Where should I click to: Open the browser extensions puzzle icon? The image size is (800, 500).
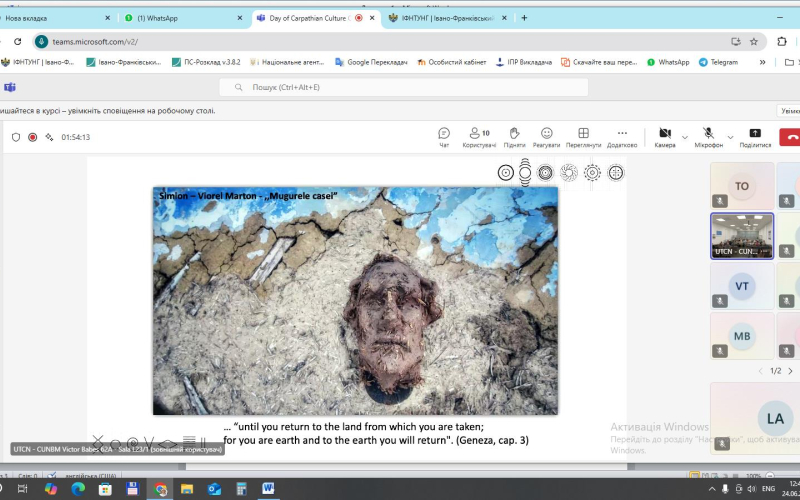point(782,42)
